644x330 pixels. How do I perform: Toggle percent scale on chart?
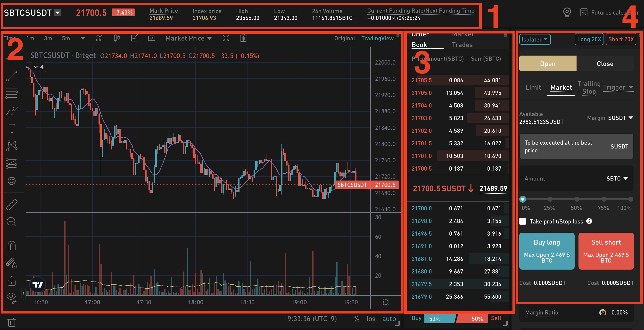356,319
